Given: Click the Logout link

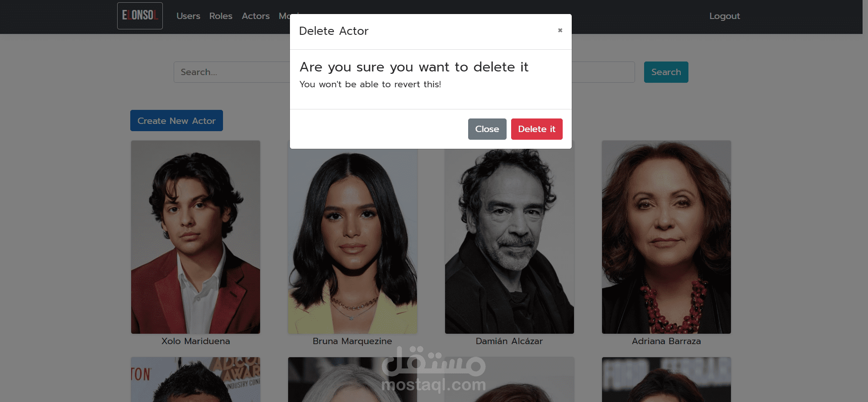Looking at the screenshot, I should (x=725, y=16).
